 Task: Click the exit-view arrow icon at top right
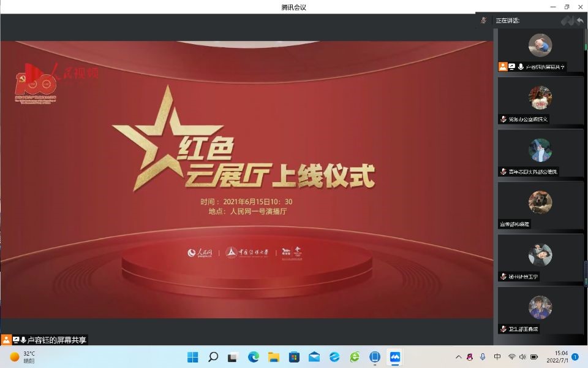point(579,21)
